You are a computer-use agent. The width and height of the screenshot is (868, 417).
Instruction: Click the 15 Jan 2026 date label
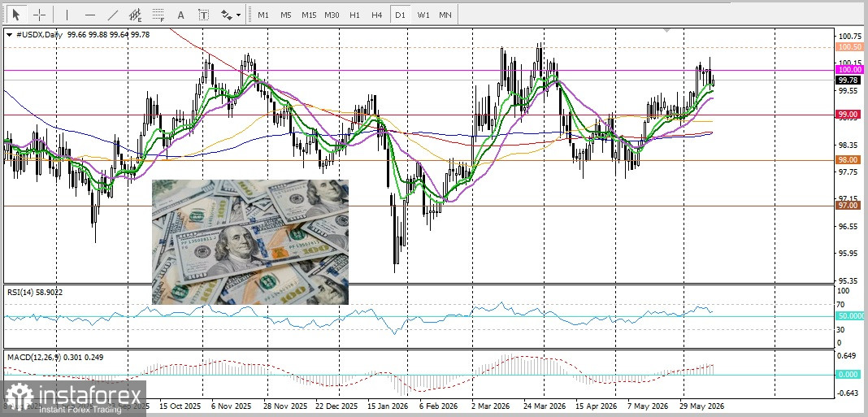tap(386, 406)
